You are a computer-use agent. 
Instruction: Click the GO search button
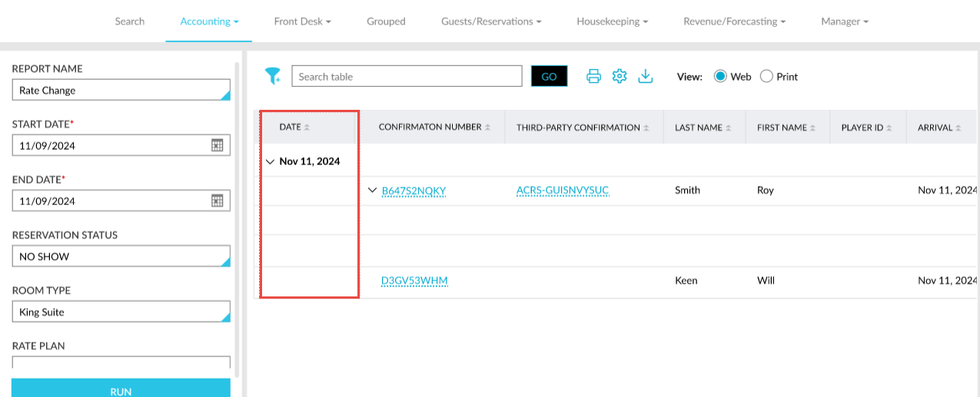pyautogui.click(x=549, y=76)
